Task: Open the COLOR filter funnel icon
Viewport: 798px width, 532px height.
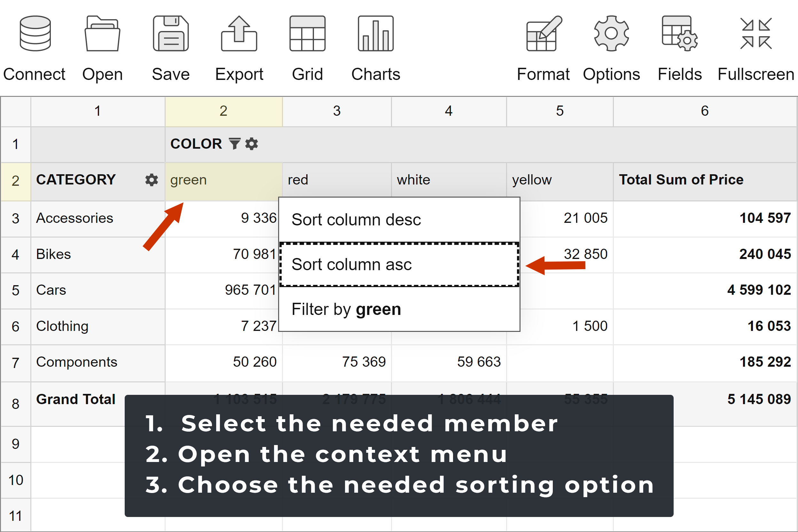Action: pos(234,144)
